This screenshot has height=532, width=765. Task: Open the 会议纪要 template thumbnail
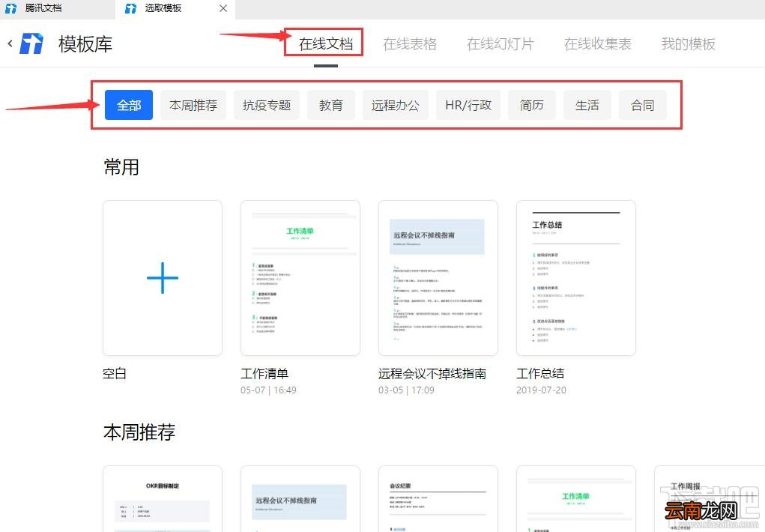[438, 499]
